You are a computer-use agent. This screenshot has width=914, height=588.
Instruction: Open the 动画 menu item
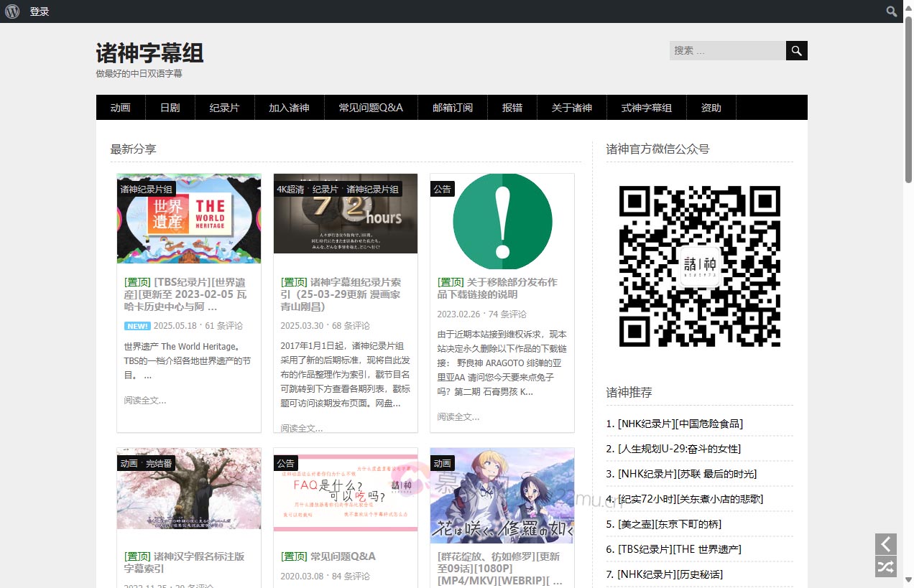coord(120,108)
